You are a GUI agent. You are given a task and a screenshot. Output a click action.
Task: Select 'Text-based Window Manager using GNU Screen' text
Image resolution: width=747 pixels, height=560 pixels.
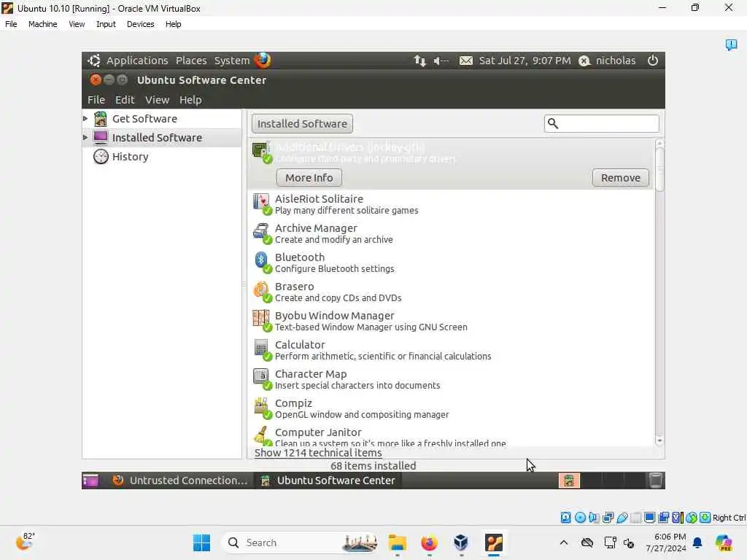pos(371,327)
